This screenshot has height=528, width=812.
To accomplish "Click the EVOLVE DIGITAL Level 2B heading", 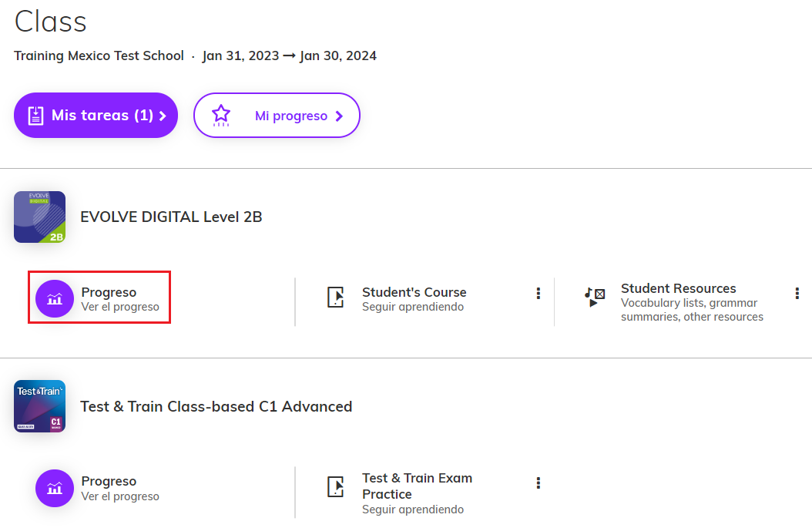I will 171,217.
